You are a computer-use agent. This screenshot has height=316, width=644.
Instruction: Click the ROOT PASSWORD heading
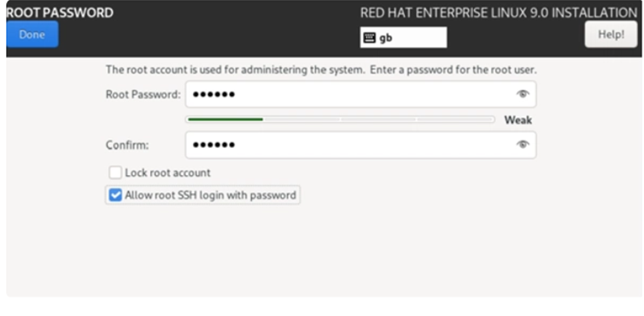[60, 13]
